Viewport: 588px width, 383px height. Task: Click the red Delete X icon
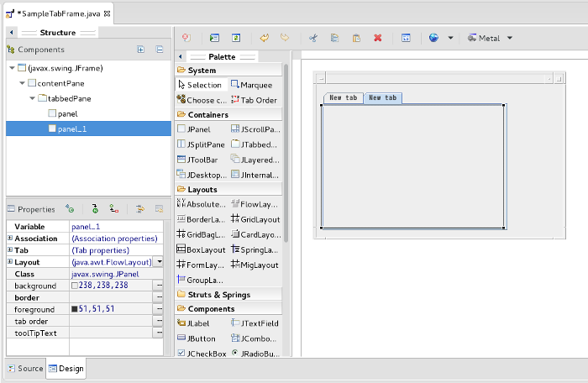pos(378,38)
